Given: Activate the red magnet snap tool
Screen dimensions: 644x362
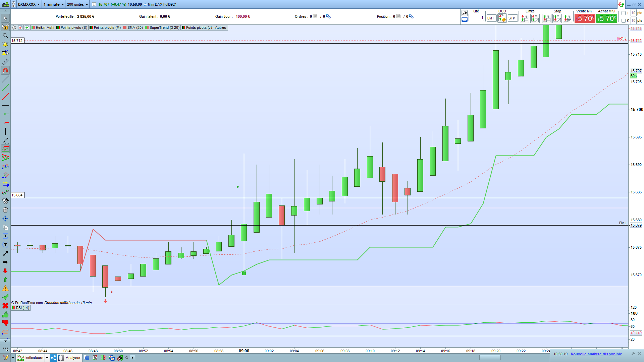Looking at the screenshot, I should pos(5,70).
